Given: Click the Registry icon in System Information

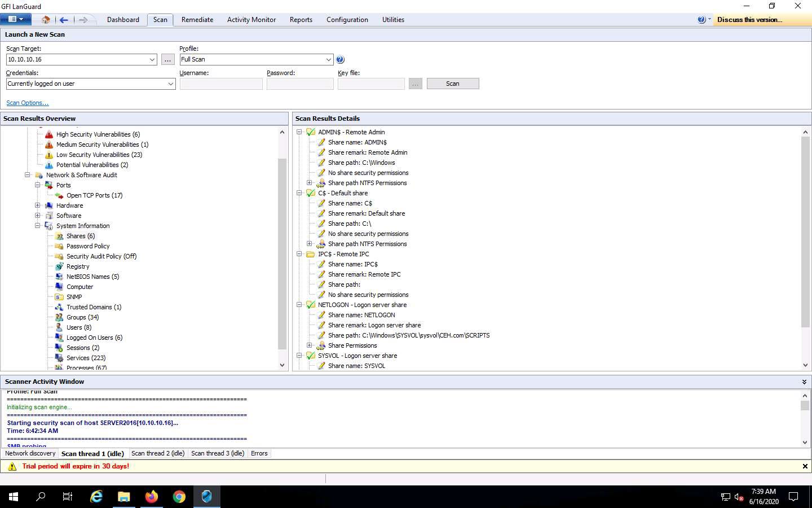Looking at the screenshot, I should [x=59, y=266].
